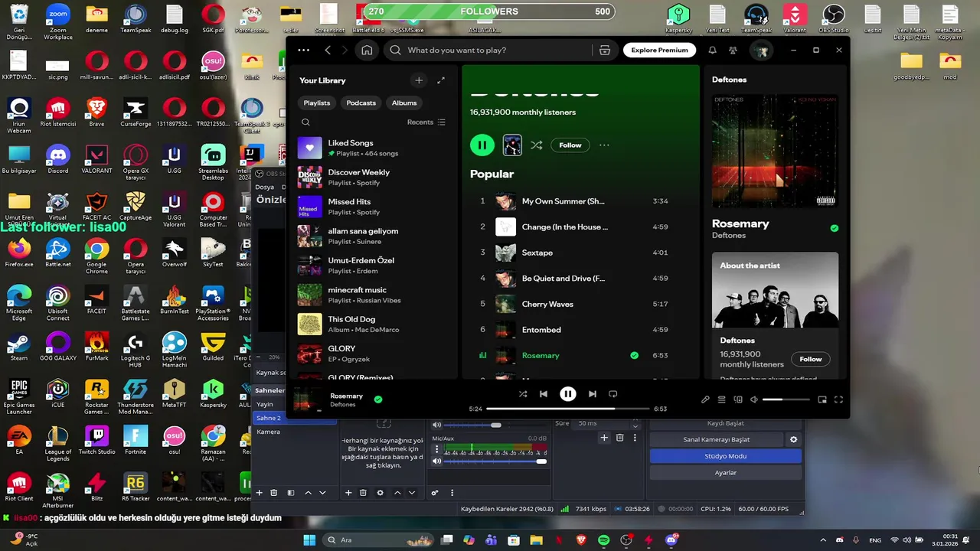The image size is (980, 551).
Task: Open scene filters icon in OBS Scenes toolbar
Action: (x=291, y=493)
